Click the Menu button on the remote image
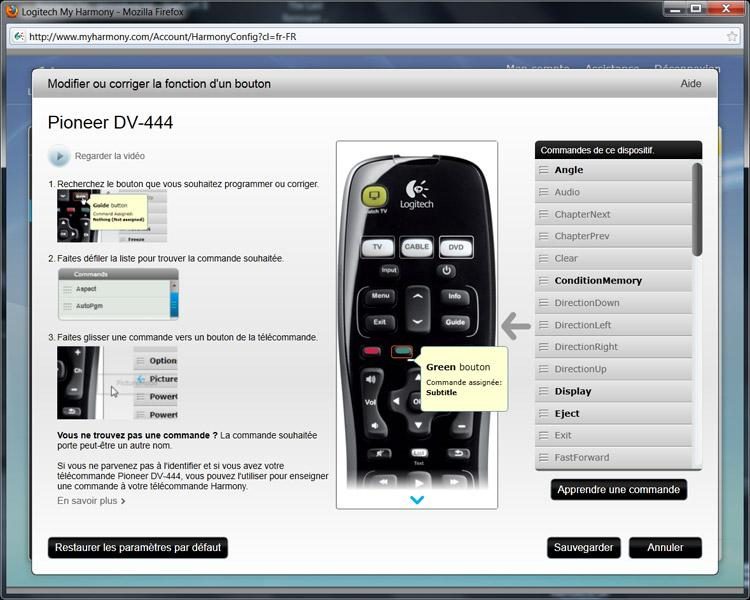750x600 pixels. [x=380, y=296]
